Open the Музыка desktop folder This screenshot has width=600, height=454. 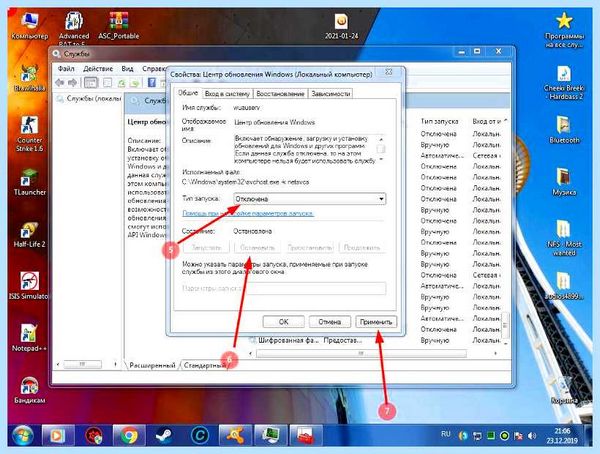[x=564, y=181]
